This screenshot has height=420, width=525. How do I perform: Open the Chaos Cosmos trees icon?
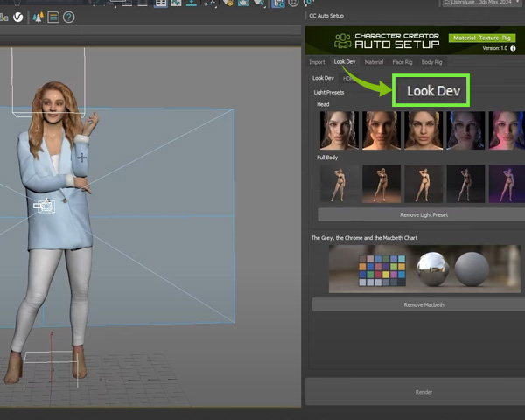(38, 17)
